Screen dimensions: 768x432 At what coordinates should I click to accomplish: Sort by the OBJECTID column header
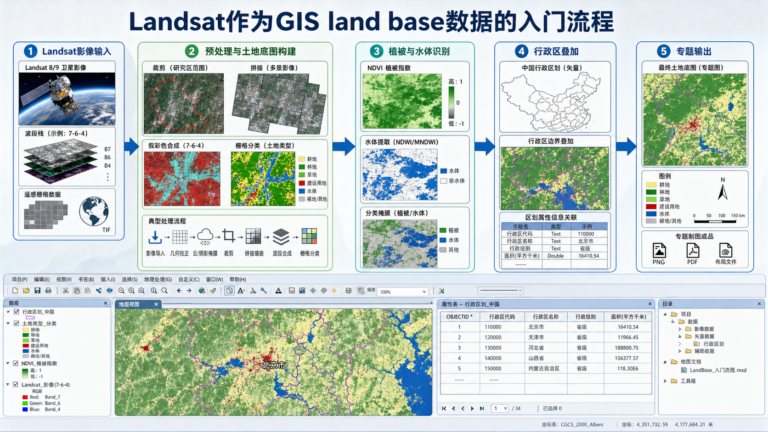[x=459, y=316]
